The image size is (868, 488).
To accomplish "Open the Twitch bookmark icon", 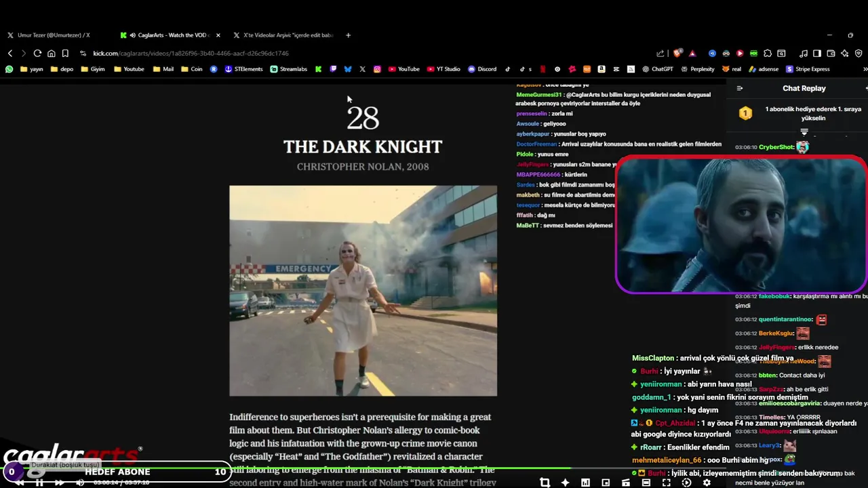I will (333, 69).
